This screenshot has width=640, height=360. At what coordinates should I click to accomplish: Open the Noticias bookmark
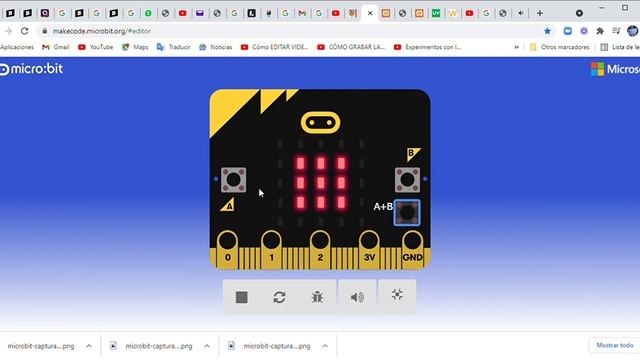pos(216,47)
